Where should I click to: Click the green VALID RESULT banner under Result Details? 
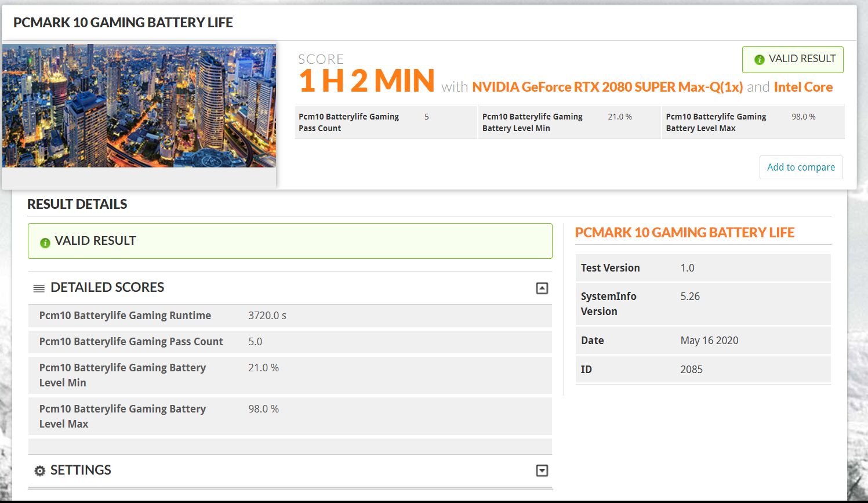tap(290, 241)
